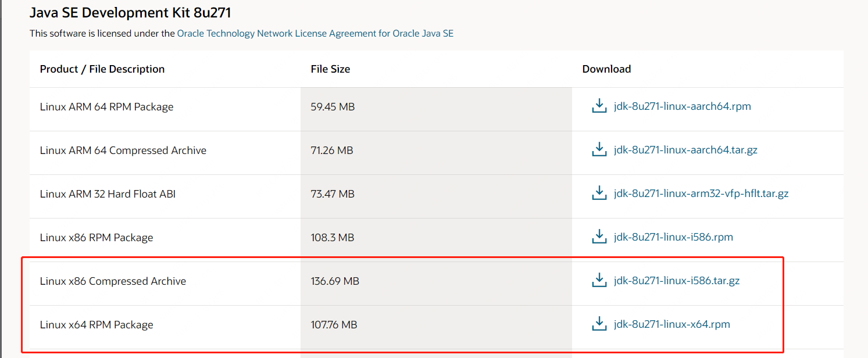Select Linux x64 RPM Package text
This screenshot has height=358, width=868.
click(97, 325)
